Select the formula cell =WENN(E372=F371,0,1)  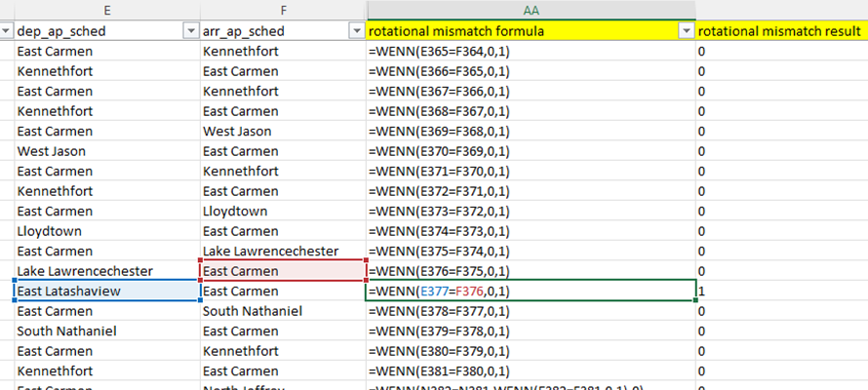coord(531,191)
